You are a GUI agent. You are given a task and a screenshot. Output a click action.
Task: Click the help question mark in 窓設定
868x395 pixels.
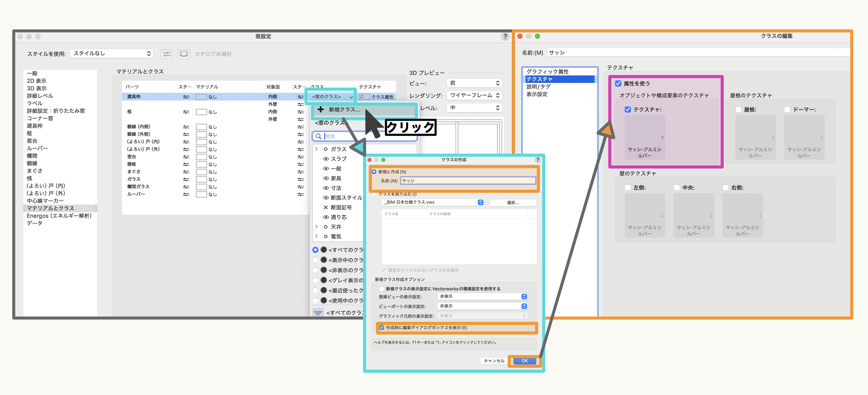click(x=505, y=36)
